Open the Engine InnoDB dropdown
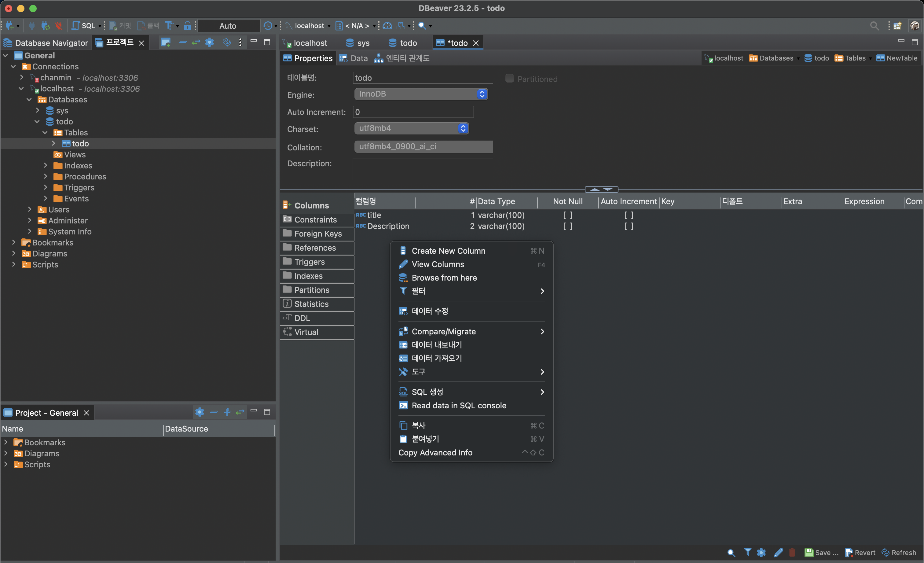The image size is (924, 563). click(x=421, y=94)
